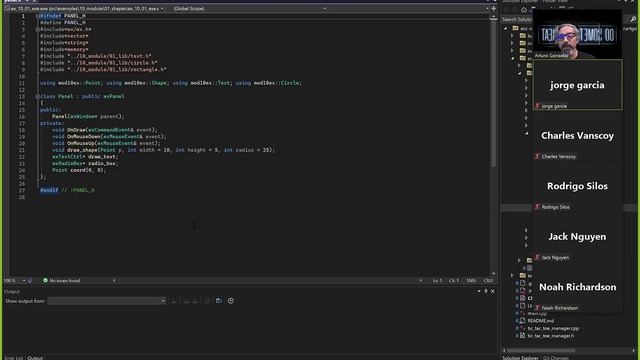The image size is (640, 360).
Task: Collapse class Panel outline toggle on line 13
Action: pos(38,96)
